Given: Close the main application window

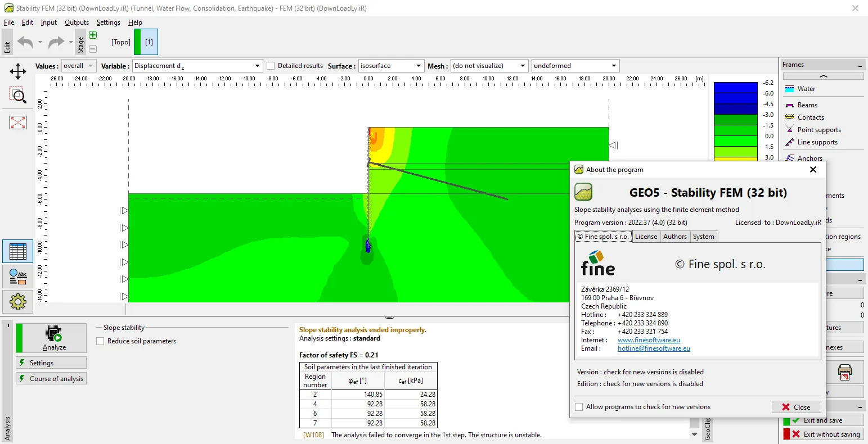Looking at the screenshot, I should (855, 8).
